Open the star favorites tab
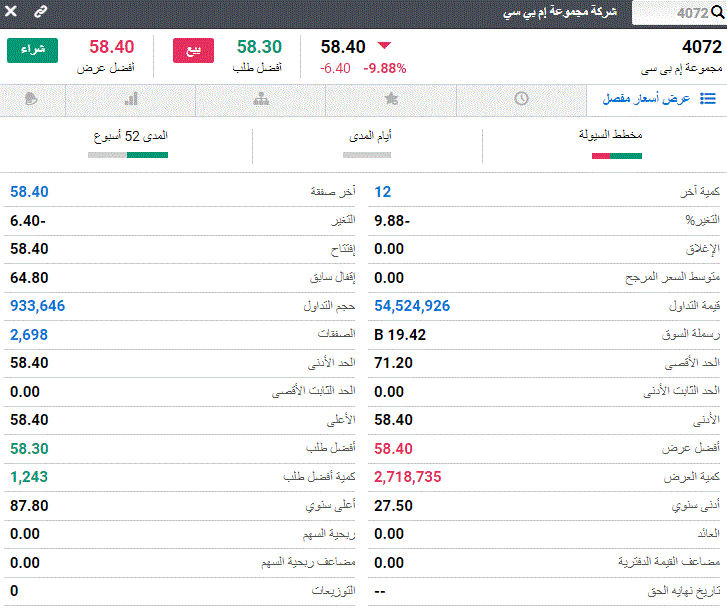Viewport: 727px width, 610px height. pyautogui.click(x=391, y=99)
